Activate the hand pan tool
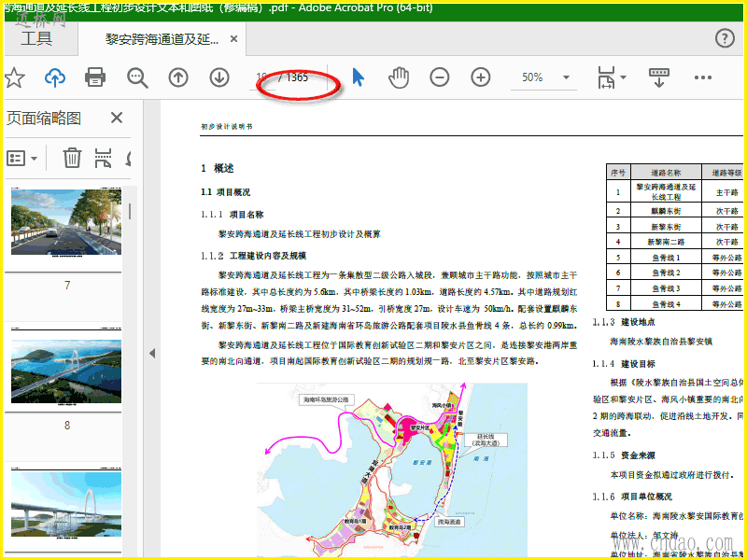The image size is (747, 560). (x=399, y=77)
